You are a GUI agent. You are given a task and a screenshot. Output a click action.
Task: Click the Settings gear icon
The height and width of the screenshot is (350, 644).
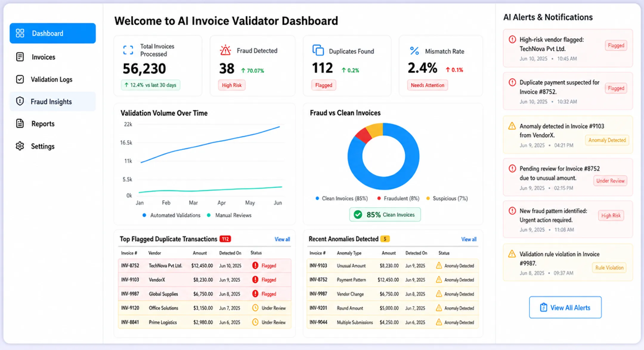click(20, 146)
